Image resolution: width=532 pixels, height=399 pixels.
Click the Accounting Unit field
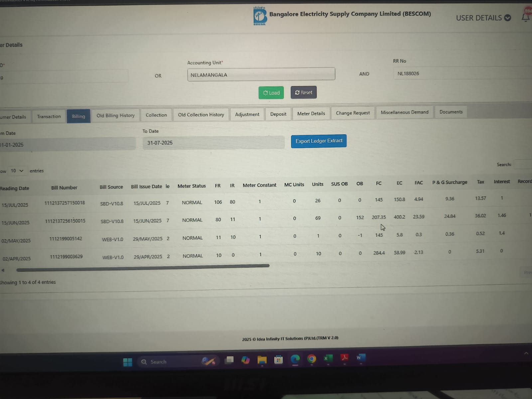coord(261,74)
